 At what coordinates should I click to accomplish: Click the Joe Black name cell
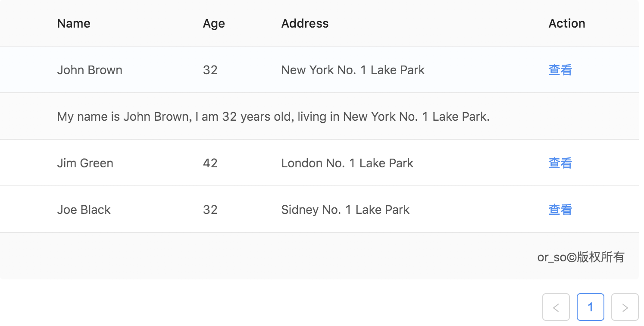coord(84,210)
